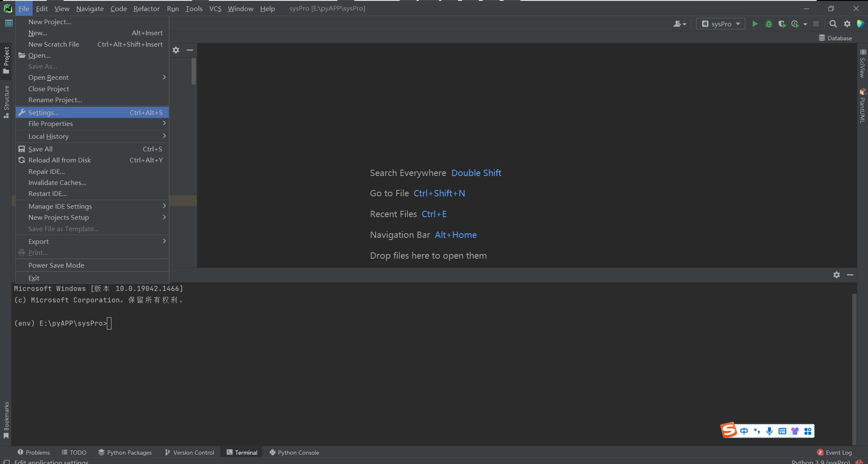The image size is (868, 464).
Task: Open terminal panel gear options
Action: (x=836, y=275)
